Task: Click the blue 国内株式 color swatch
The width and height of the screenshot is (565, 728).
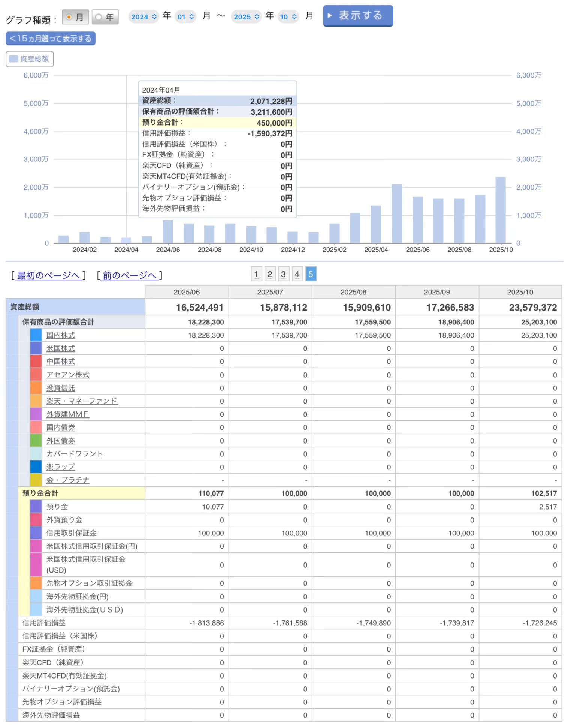Action: [x=36, y=335]
